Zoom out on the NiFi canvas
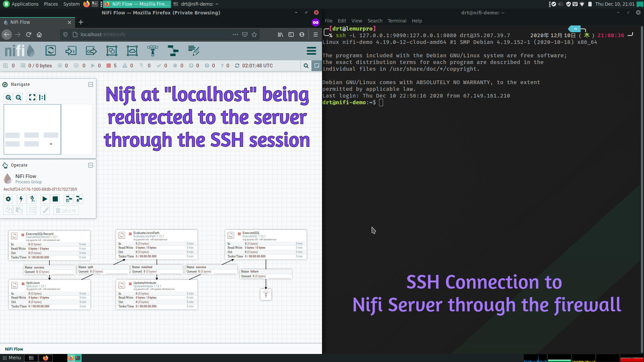644x362 pixels. click(19, 98)
